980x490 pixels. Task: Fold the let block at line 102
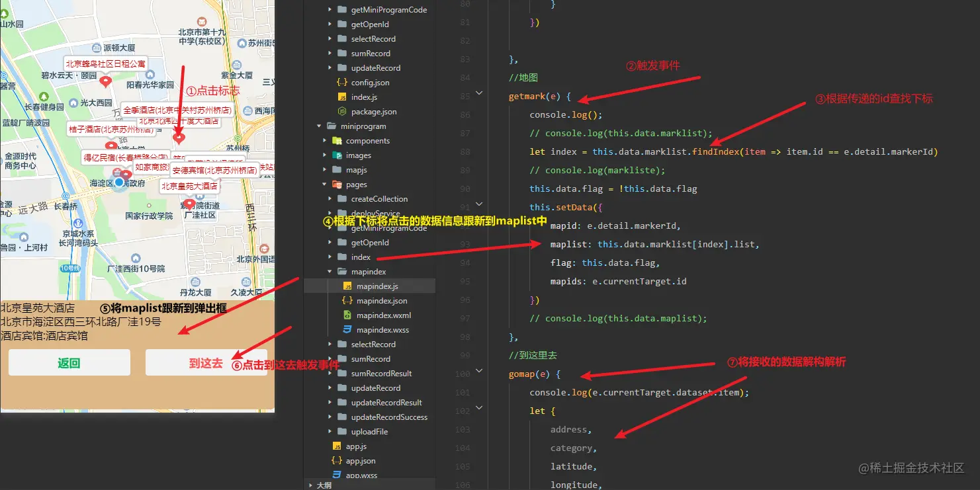coord(479,408)
